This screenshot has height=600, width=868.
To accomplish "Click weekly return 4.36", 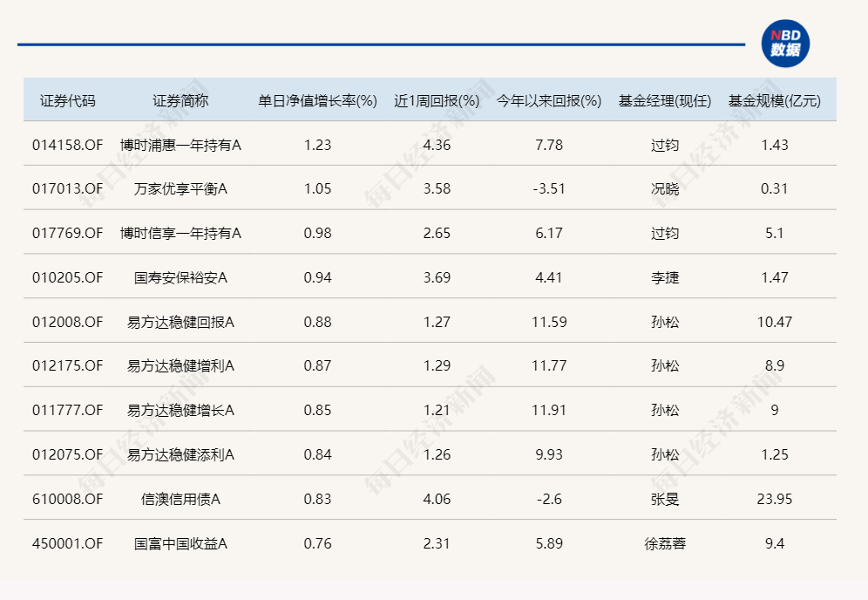I will [x=437, y=145].
